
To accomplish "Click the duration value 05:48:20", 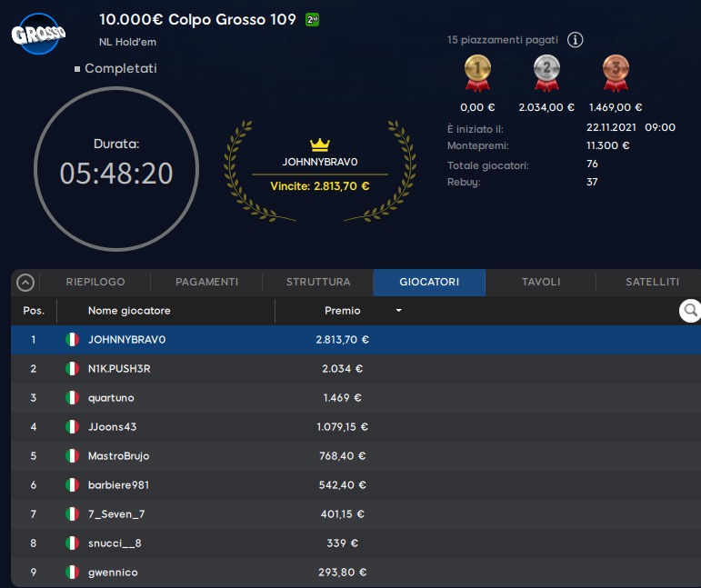I will [116, 174].
